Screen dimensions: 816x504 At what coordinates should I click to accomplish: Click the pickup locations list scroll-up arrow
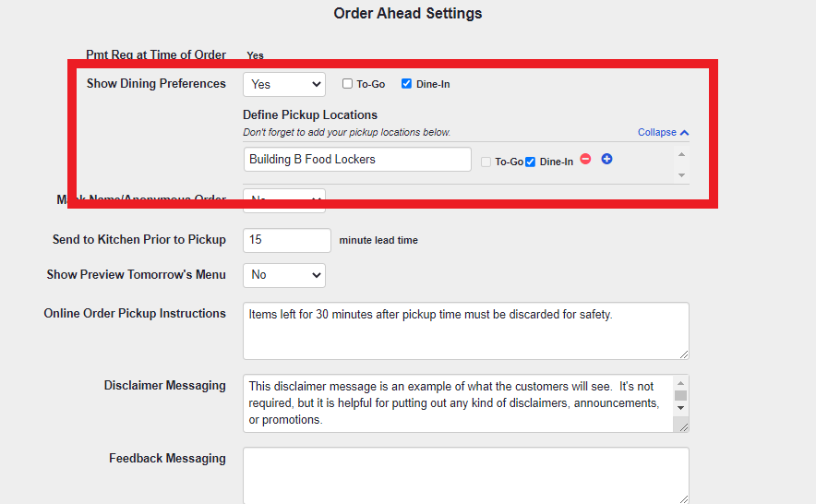pos(682,154)
